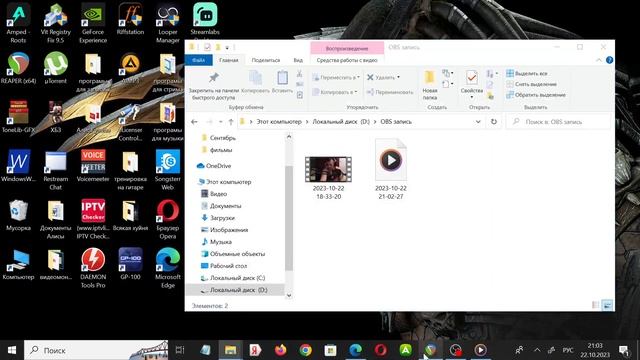Open the Мусорка recycle bin icon

pyautogui.click(x=18, y=215)
